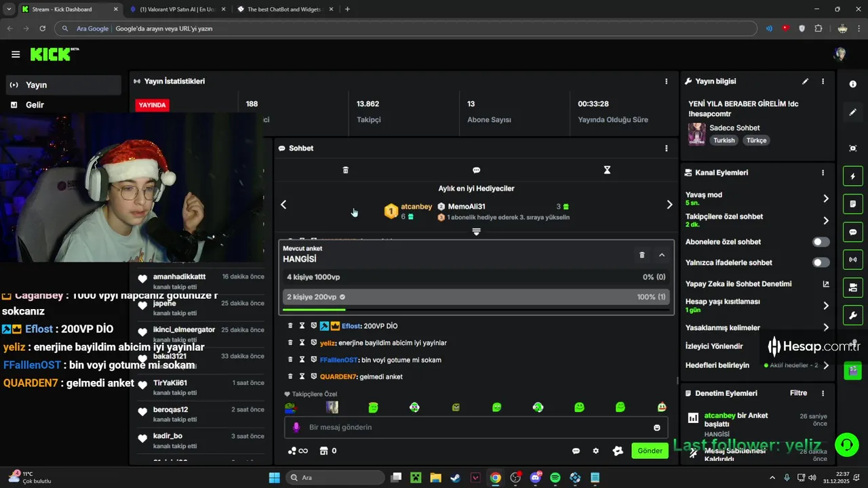The image size is (868, 488).
Task: Toggle lightning bolt widget in right rail
Action: point(853,177)
